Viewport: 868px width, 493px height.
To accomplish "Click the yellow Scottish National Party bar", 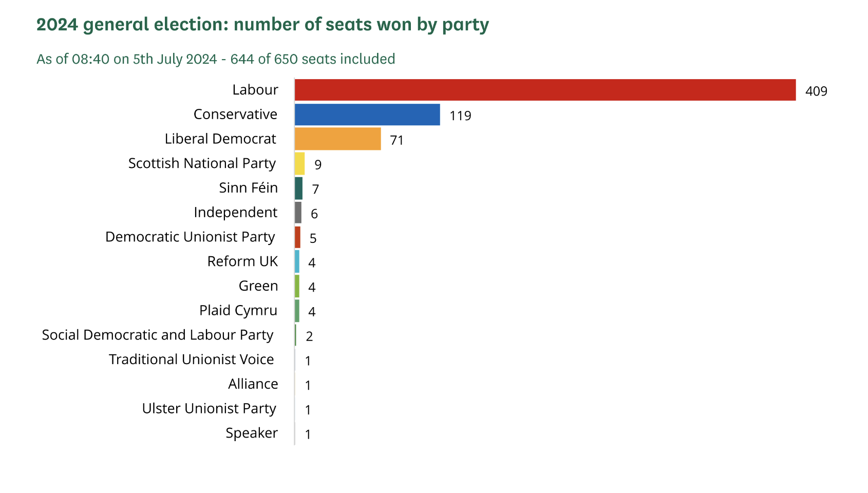I will pyautogui.click(x=299, y=163).
